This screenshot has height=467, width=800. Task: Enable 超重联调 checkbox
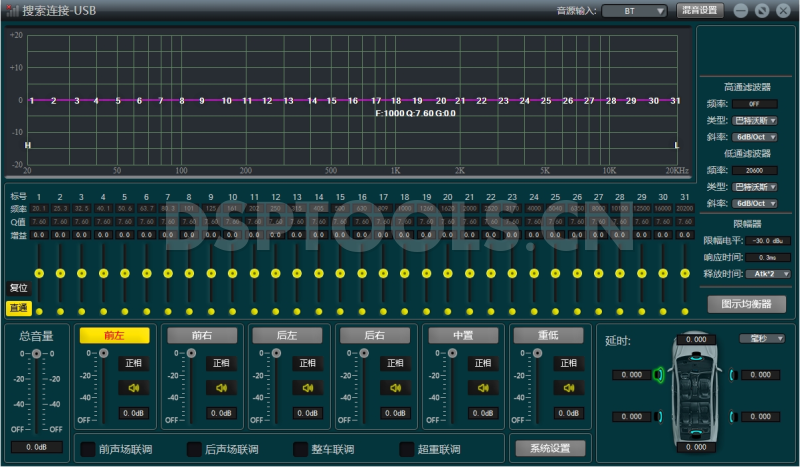pos(407,449)
